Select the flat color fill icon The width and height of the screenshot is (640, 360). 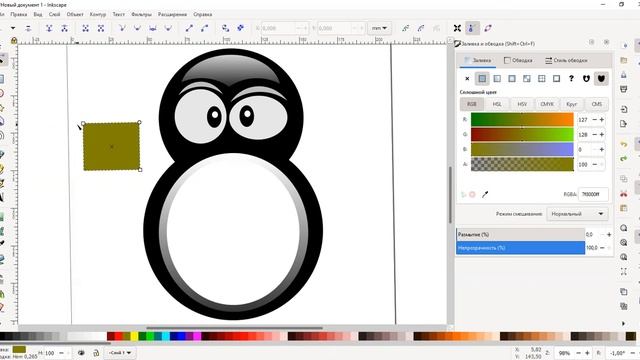point(482,78)
